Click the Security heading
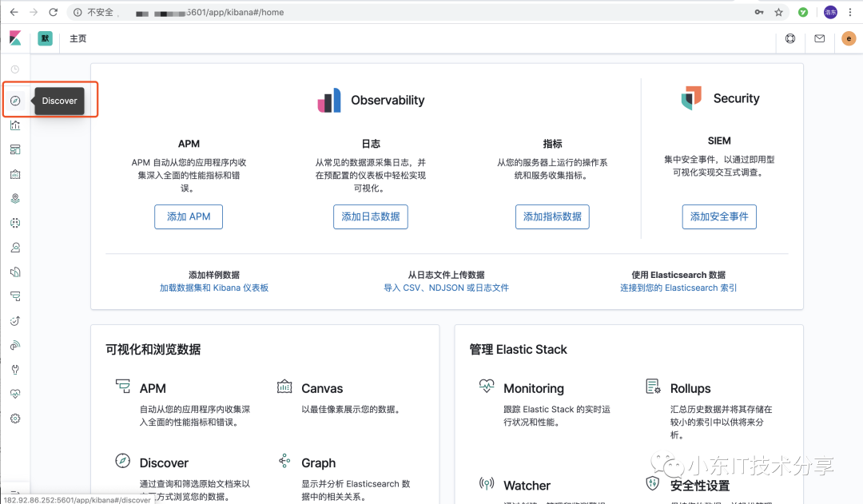Viewport: 863px width, 504px height. 737,98
